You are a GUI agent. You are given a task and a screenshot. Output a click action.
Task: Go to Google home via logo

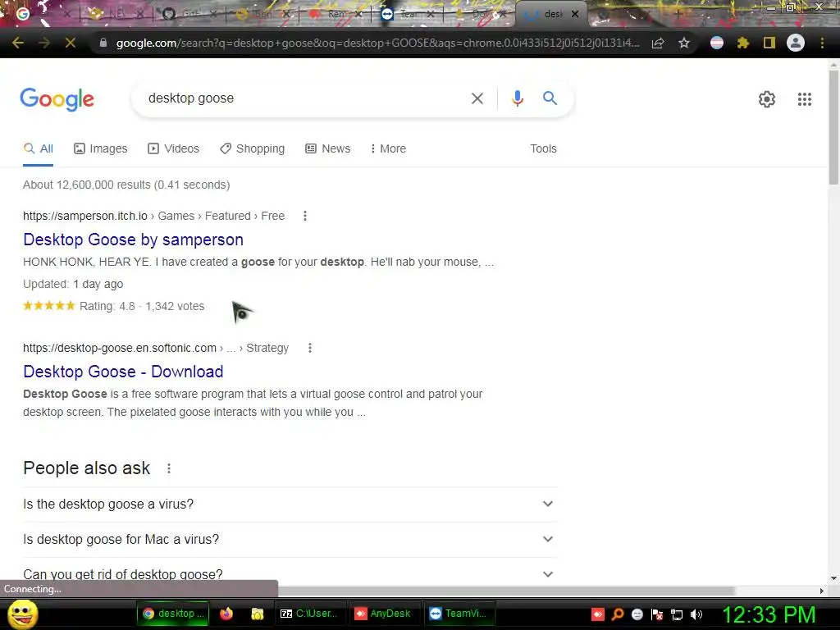point(57,99)
